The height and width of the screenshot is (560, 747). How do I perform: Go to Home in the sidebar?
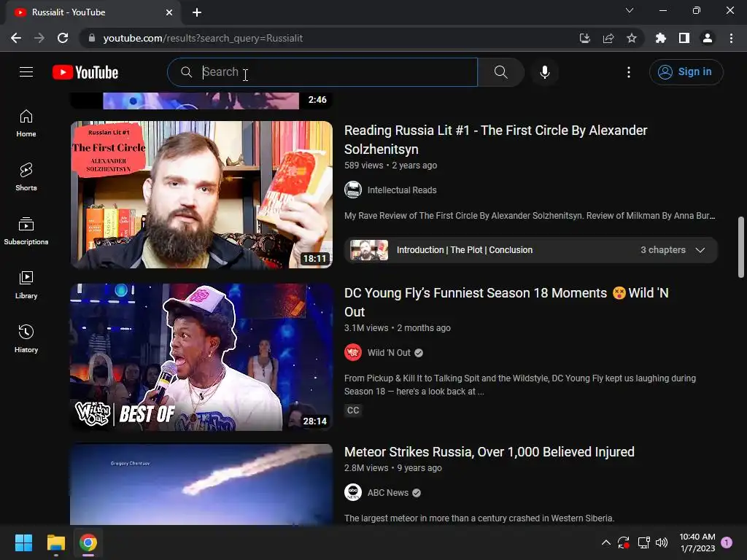click(x=26, y=123)
